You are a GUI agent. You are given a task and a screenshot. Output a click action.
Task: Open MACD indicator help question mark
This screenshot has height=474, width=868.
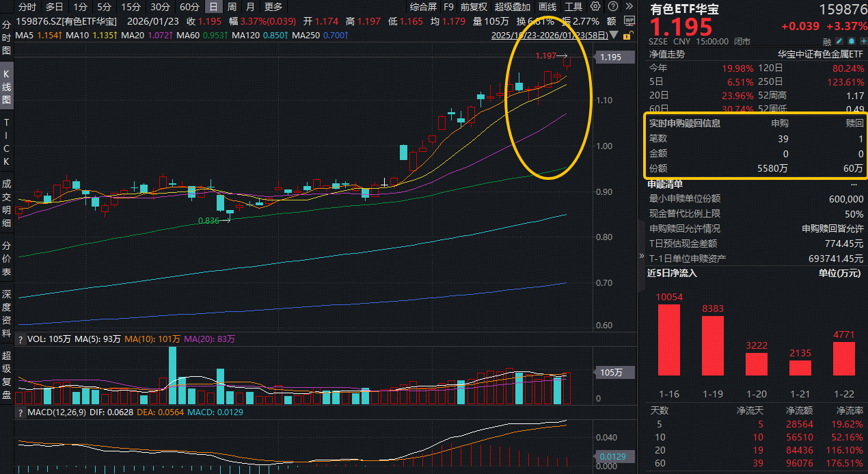pos(21,412)
